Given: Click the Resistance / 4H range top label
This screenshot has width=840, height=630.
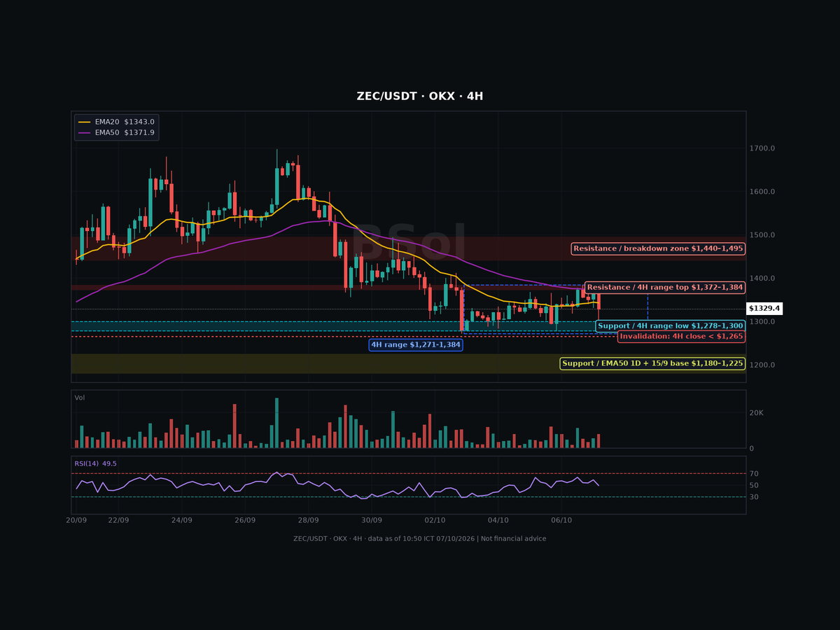Looking at the screenshot, I should pyautogui.click(x=665, y=287).
